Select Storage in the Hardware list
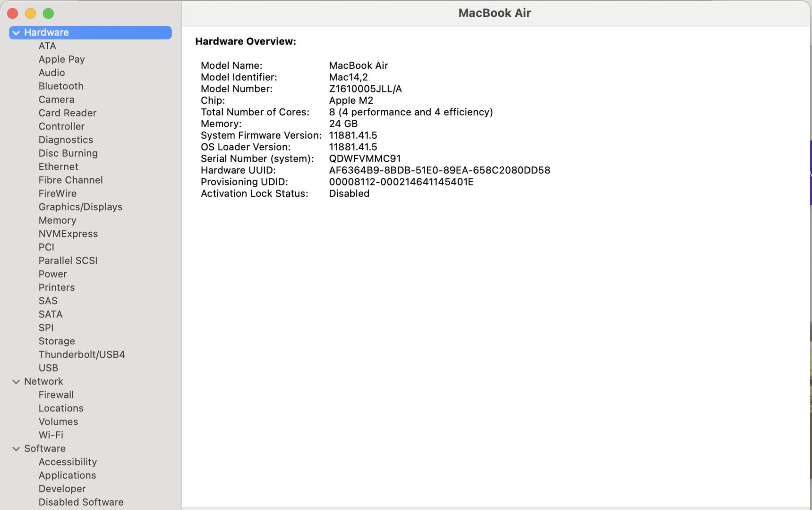 (57, 341)
